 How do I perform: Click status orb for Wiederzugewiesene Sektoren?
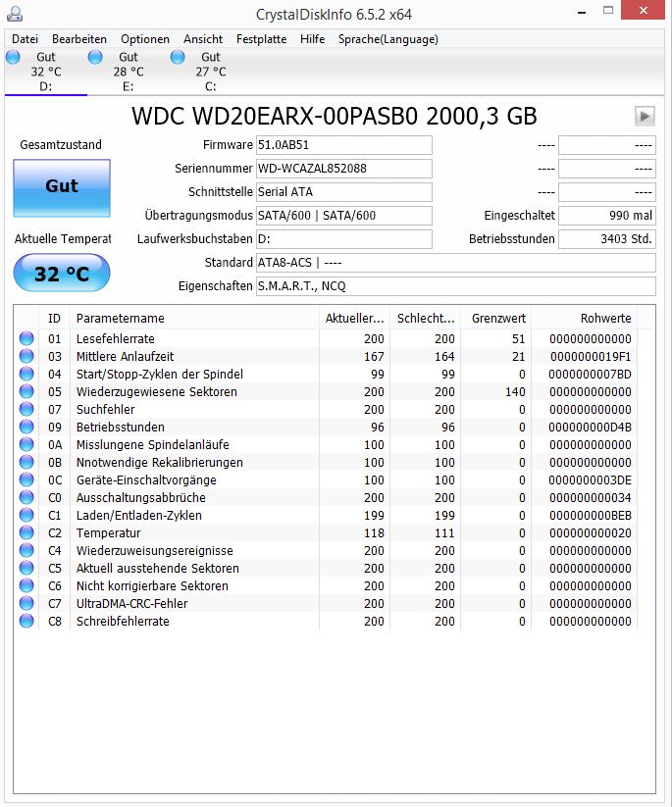point(26,391)
